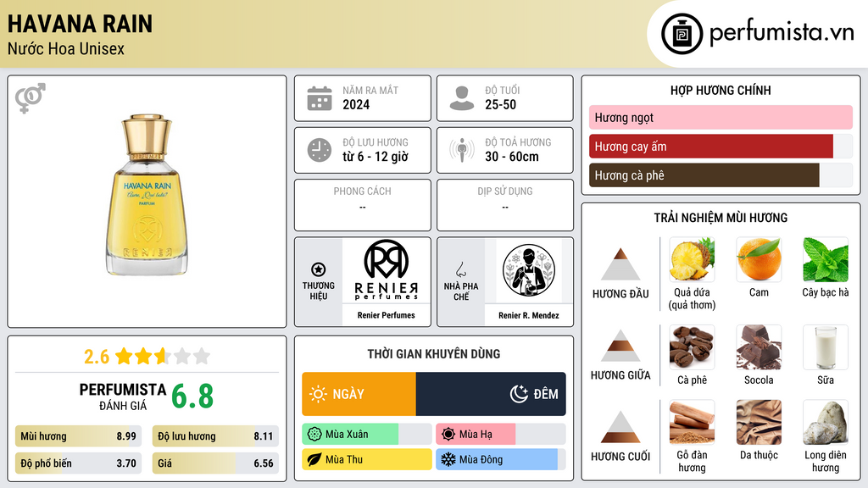Click the Hương cà phê accord bar
The image size is (868, 488).
pyautogui.click(x=721, y=175)
